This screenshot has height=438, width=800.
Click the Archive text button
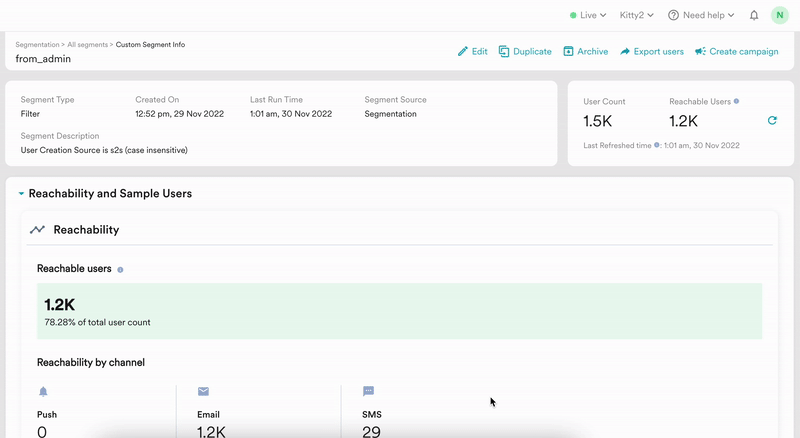coord(592,52)
